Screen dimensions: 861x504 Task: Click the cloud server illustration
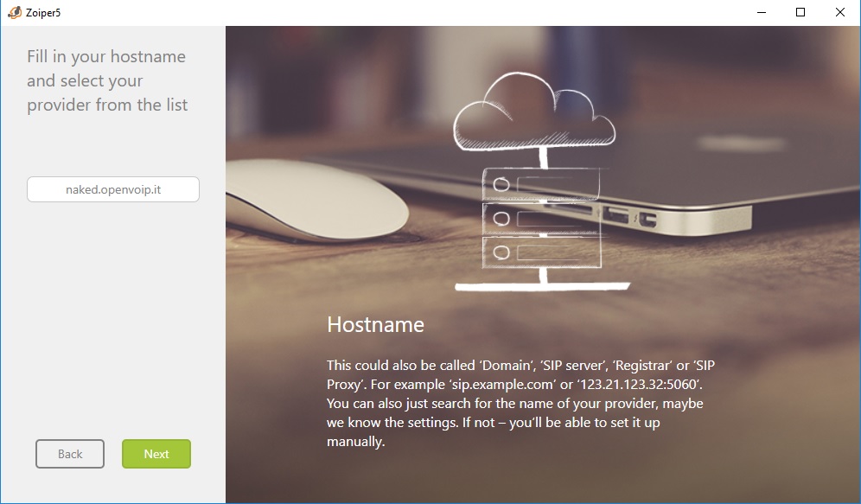coord(541,182)
